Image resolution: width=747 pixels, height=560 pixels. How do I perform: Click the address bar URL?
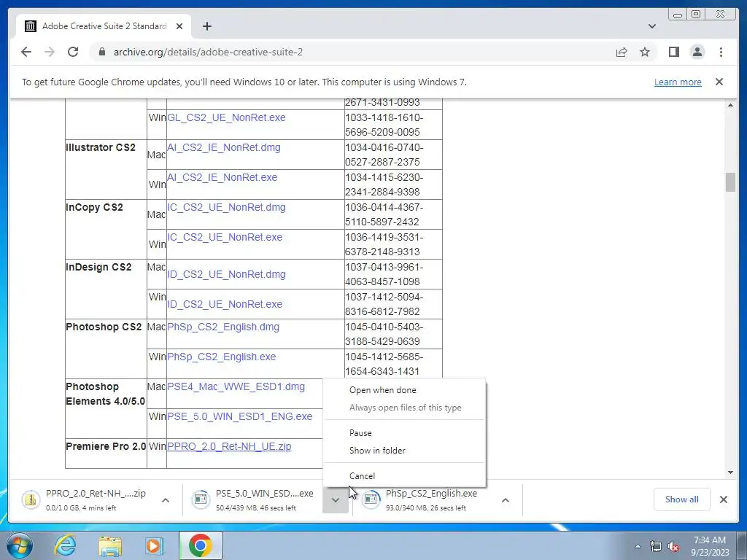[x=208, y=52]
